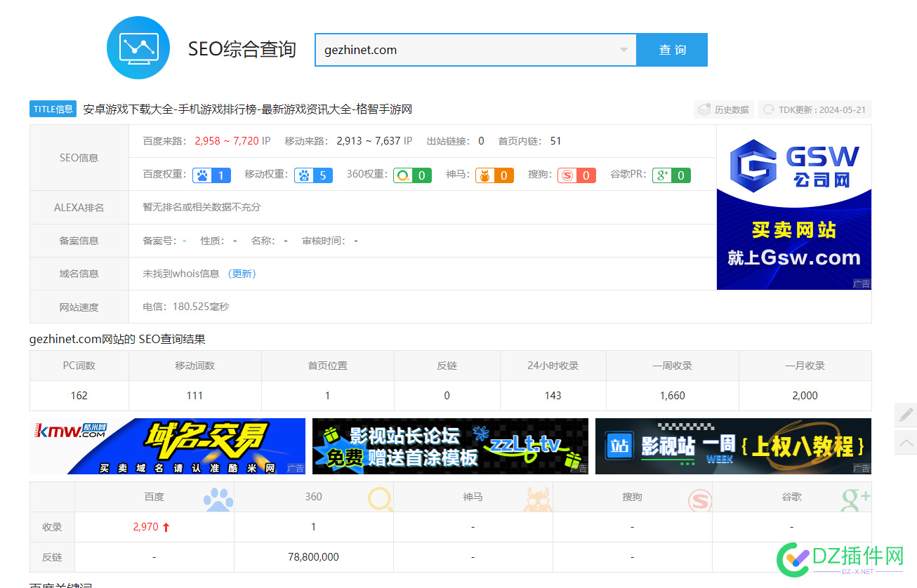Click the 网站速度 电信 180.525毫秒 text

click(186, 307)
